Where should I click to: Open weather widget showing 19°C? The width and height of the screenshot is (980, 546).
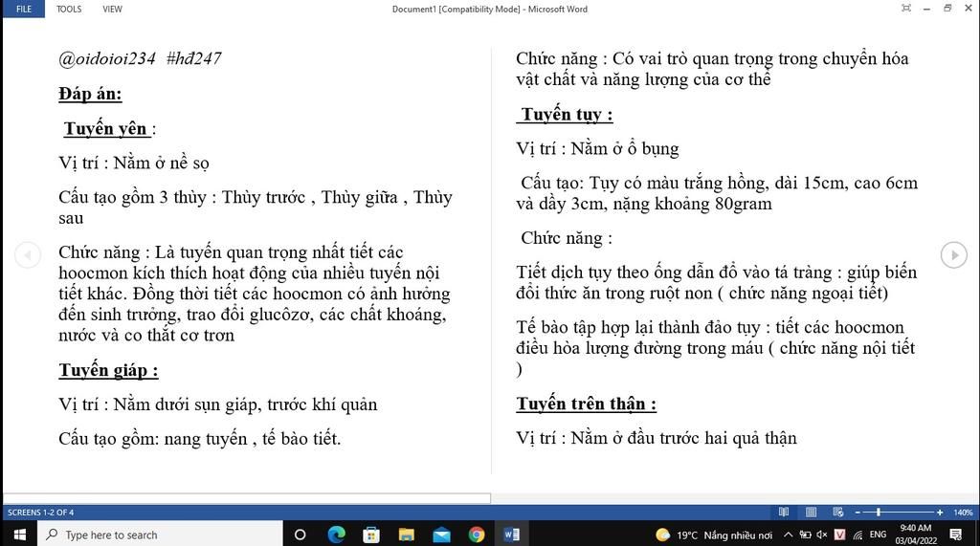[x=714, y=535]
